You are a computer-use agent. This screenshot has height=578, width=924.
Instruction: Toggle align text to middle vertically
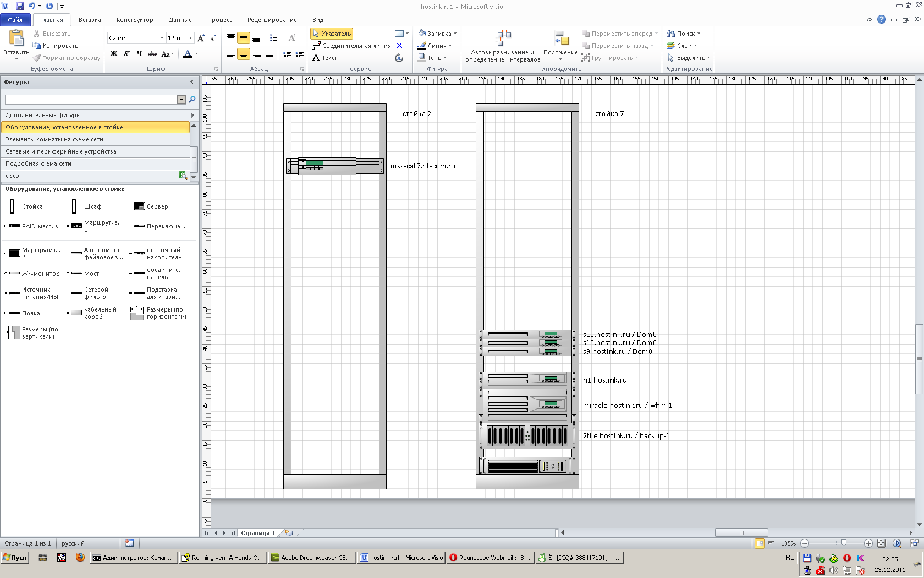244,38
